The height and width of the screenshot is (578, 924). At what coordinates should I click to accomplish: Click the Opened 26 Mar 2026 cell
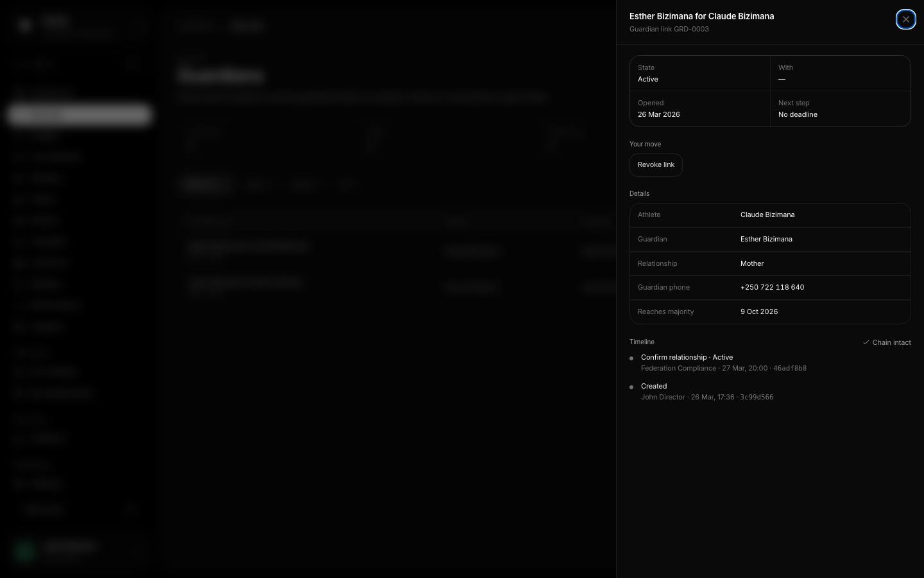click(x=700, y=109)
